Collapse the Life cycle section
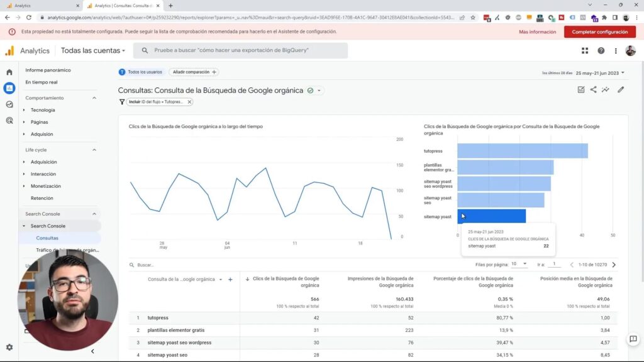Screen dimensions: 644x362 [x=94, y=150]
